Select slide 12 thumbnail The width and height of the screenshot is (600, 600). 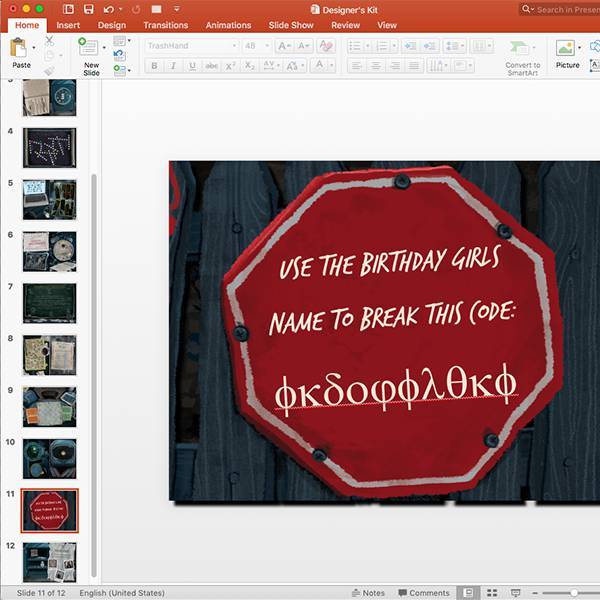(x=49, y=562)
